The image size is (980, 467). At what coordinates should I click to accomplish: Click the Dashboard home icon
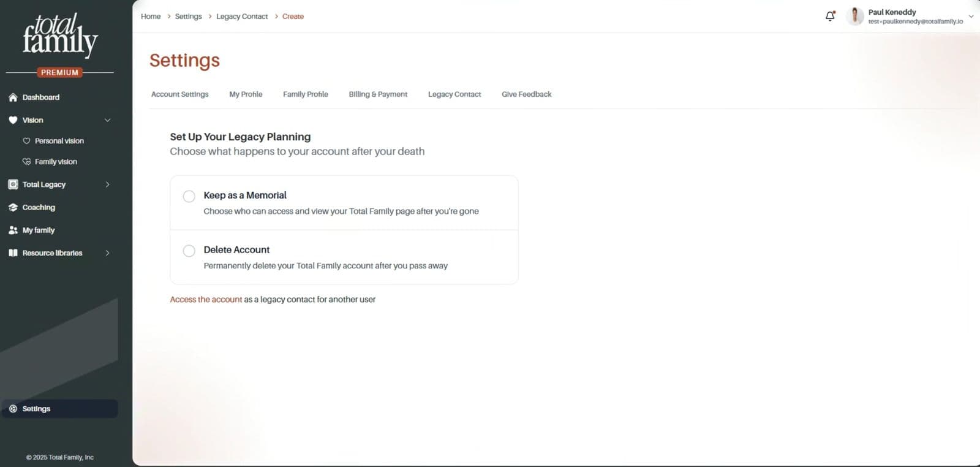coord(13,97)
